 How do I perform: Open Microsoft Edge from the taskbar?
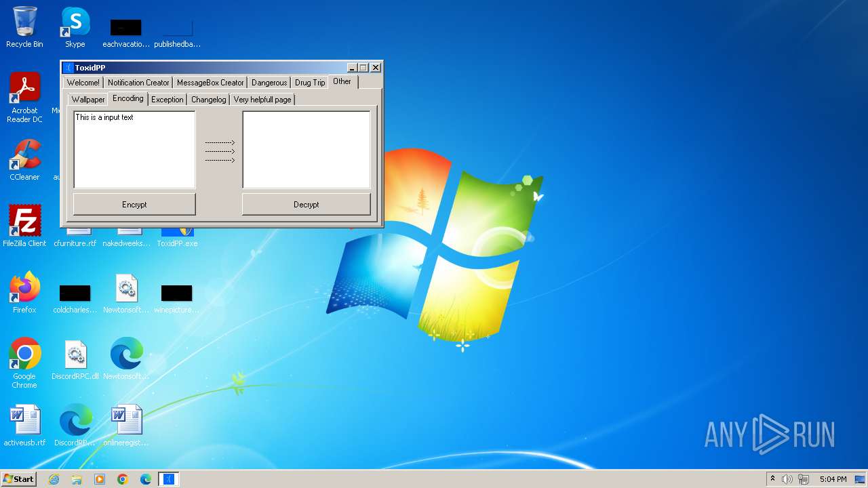click(146, 479)
